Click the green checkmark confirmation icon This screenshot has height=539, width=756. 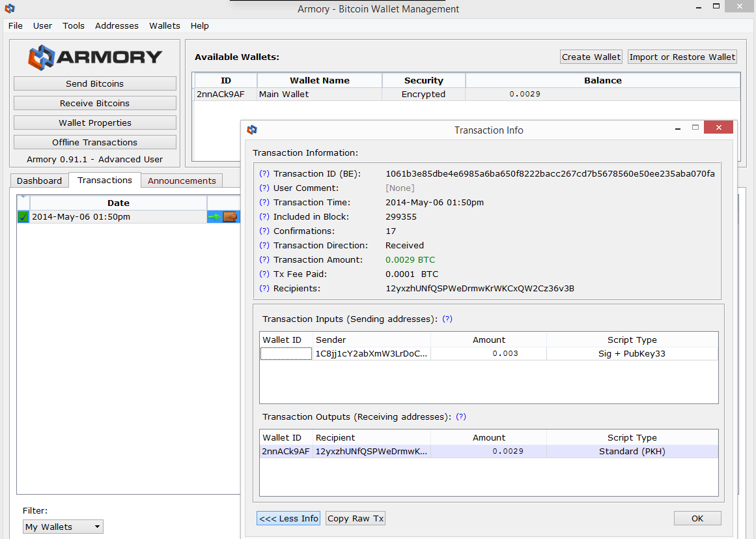(23, 216)
